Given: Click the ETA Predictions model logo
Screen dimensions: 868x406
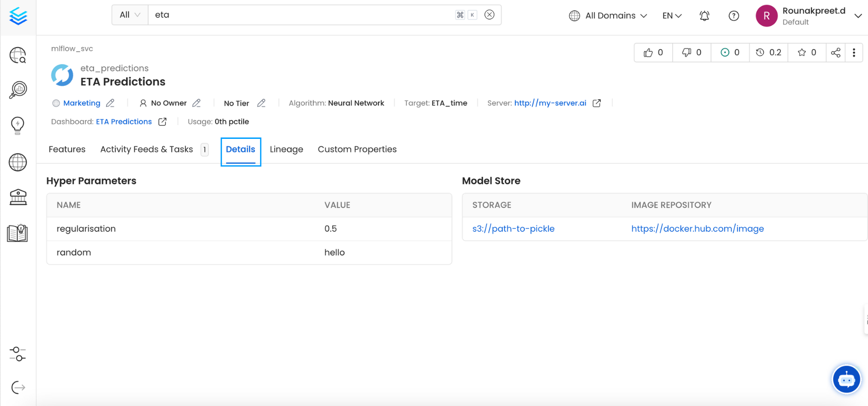Looking at the screenshot, I should tap(62, 75).
